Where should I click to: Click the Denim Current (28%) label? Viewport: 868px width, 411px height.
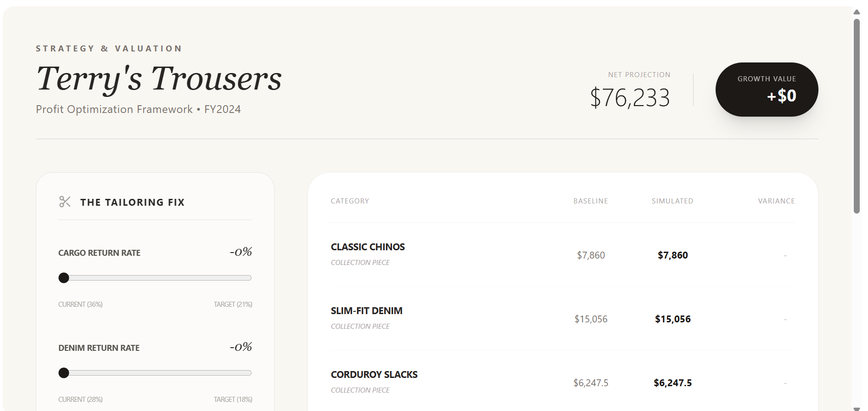point(80,400)
